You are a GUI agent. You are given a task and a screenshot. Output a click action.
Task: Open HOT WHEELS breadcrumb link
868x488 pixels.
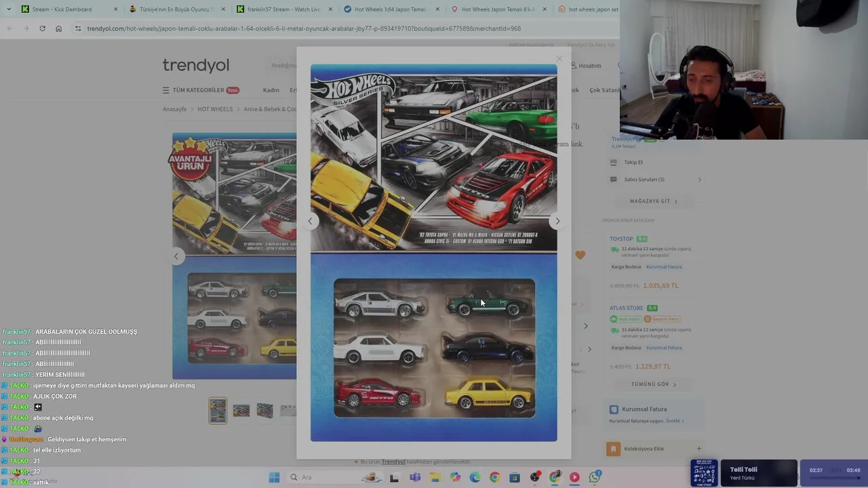click(x=215, y=109)
